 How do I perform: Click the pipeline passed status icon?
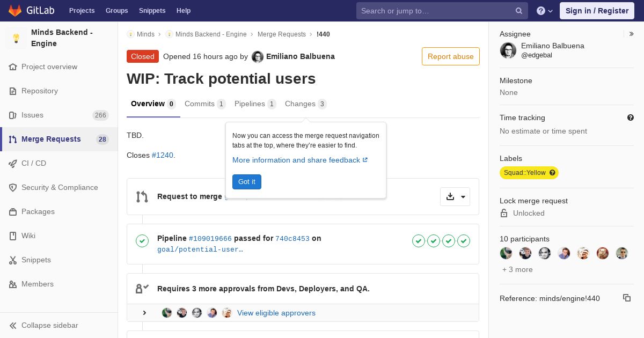pyautogui.click(x=142, y=241)
